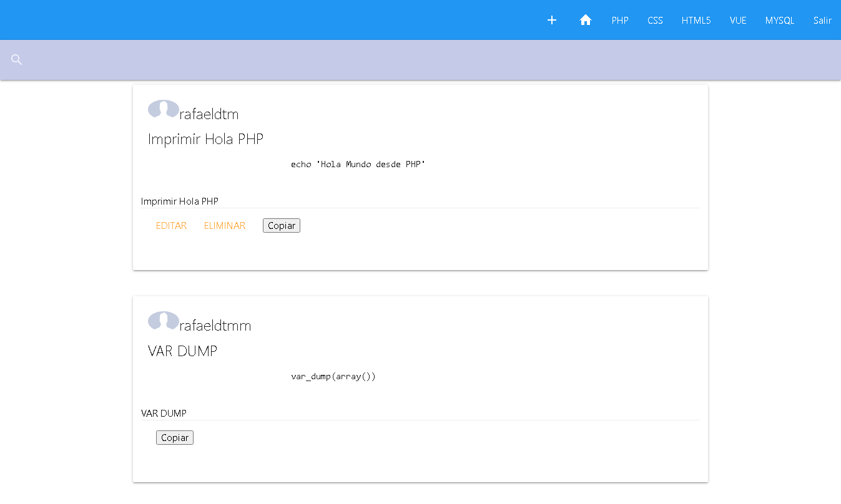
Task: Copy the var_dump snippet
Action: (175, 438)
